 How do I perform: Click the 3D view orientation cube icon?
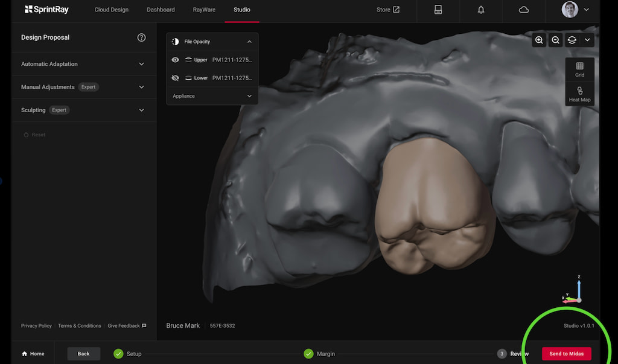click(572, 40)
